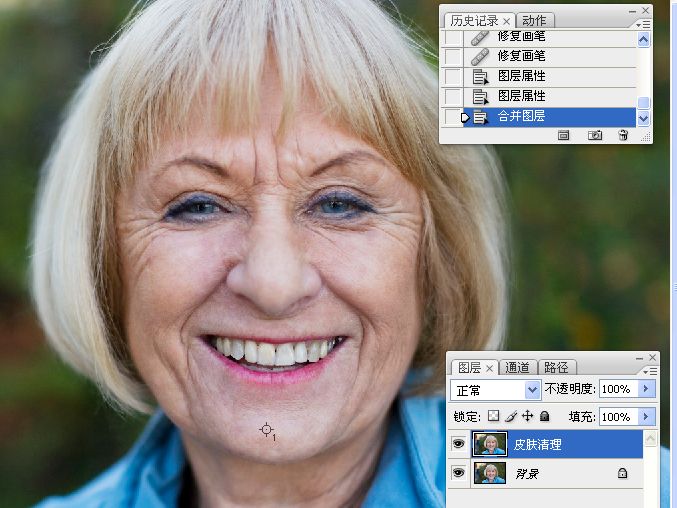Image resolution: width=677 pixels, height=508 pixels.
Task: Expand the 填充 fill slider arrow
Action: [x=646, y=416]
